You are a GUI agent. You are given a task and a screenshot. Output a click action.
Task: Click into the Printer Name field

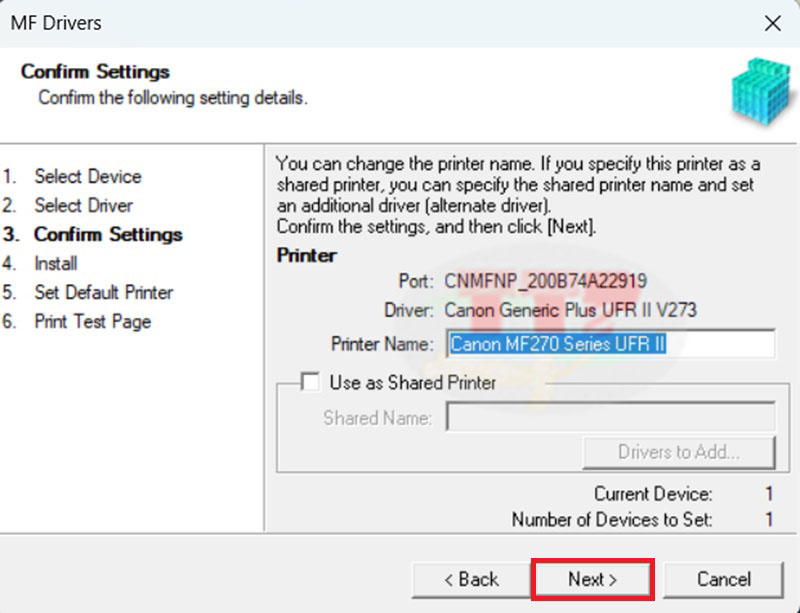pyautogui.click(x=610, y=344)
